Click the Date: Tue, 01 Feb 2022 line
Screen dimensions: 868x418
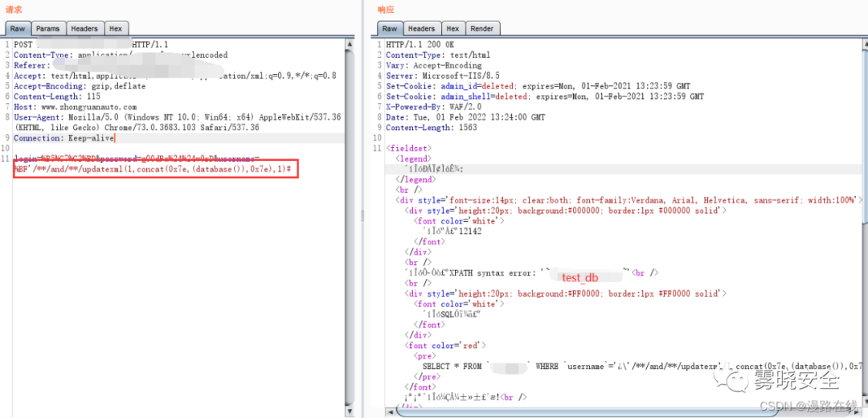(465, 117)
